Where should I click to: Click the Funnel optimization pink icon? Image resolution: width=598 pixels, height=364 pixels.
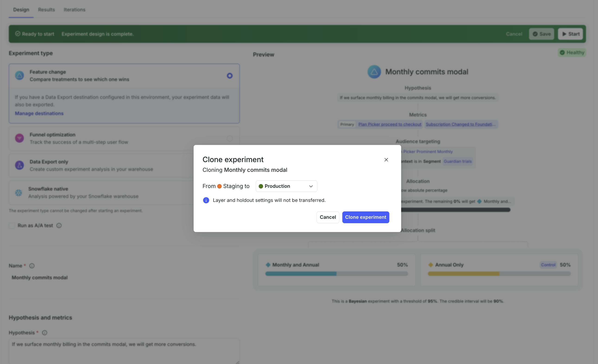[x=19, y=138]
